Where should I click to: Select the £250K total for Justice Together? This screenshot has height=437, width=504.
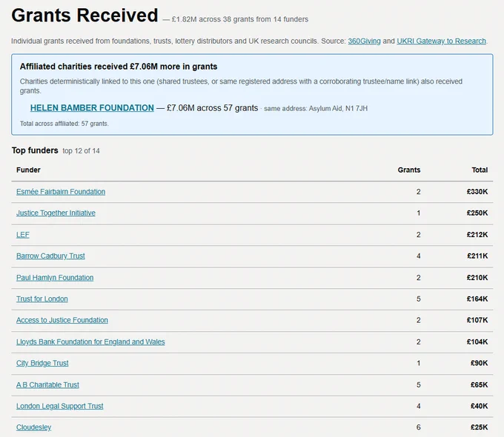point(477,213)
